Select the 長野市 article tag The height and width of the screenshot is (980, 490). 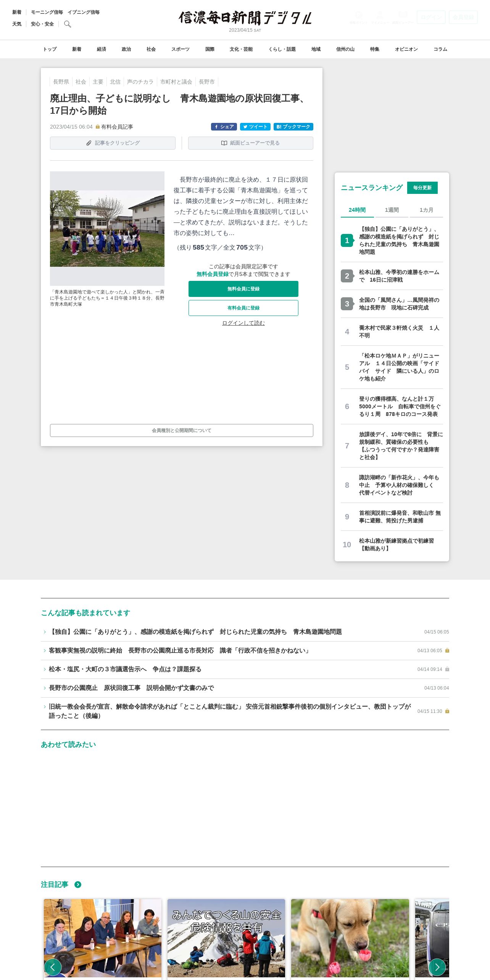click(x=207, y=82)
